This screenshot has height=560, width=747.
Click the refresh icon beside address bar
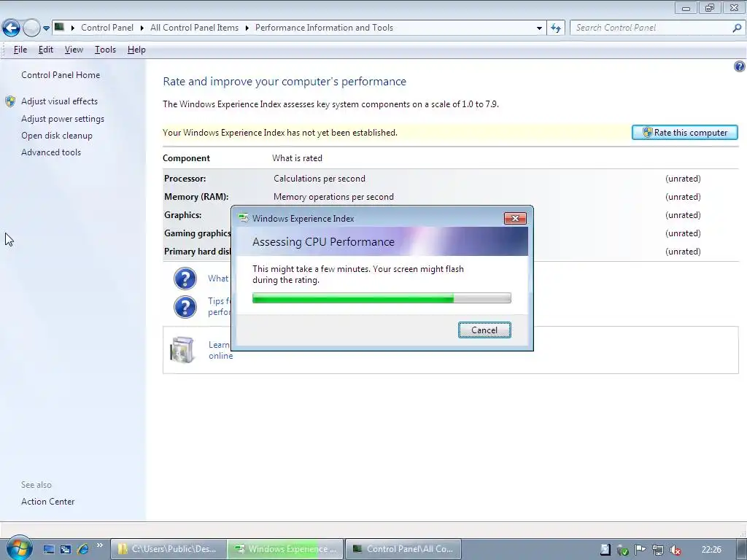click(x=555, y=28)
